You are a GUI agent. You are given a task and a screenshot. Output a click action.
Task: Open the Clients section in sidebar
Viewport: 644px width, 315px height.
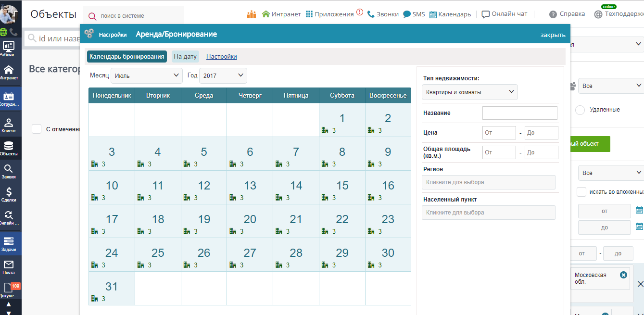point(9,125)
